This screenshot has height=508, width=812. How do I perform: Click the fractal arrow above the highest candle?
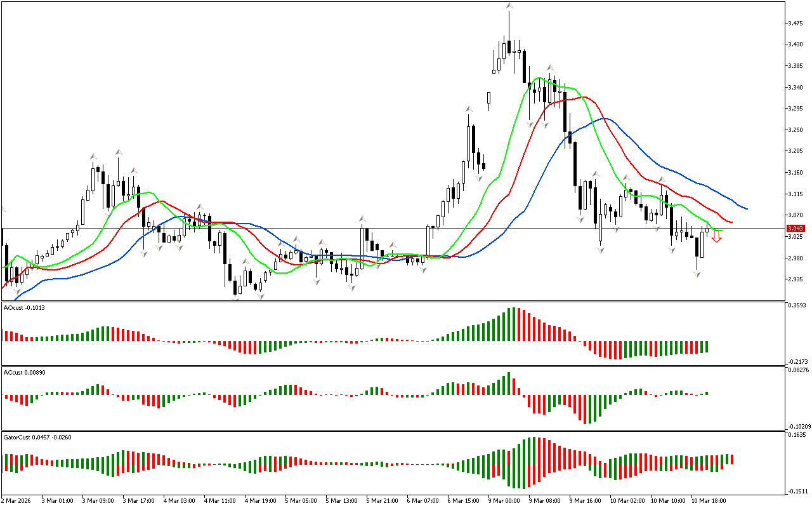click(509, 6)
